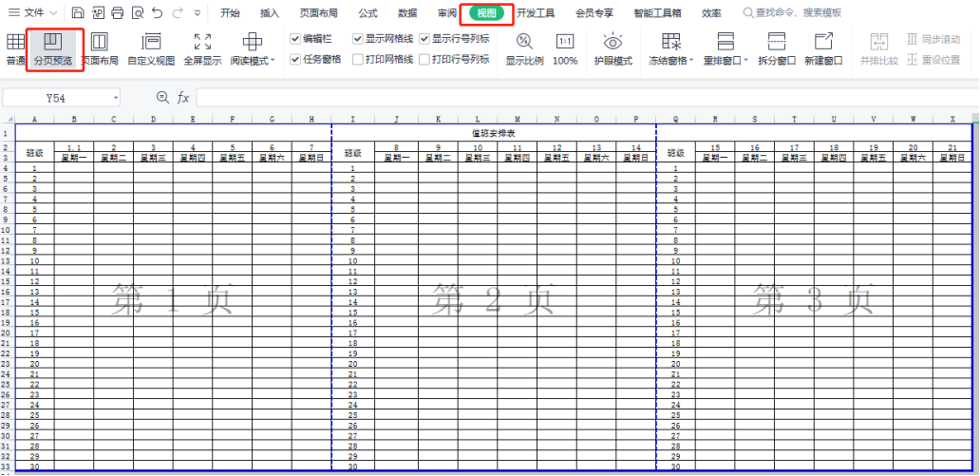Open the 页面布局 ribbon tab
This screenshot has height=476, width=980.
click(x=319, y=12)
